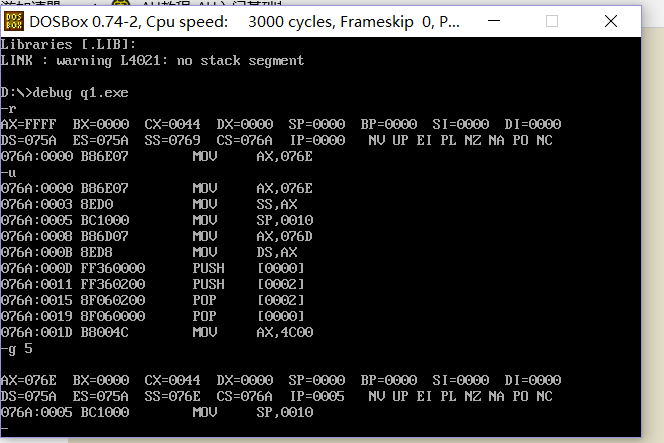Minimize the DOSBox window
Screen dimensions: 664x443
[x=494, y=21]
